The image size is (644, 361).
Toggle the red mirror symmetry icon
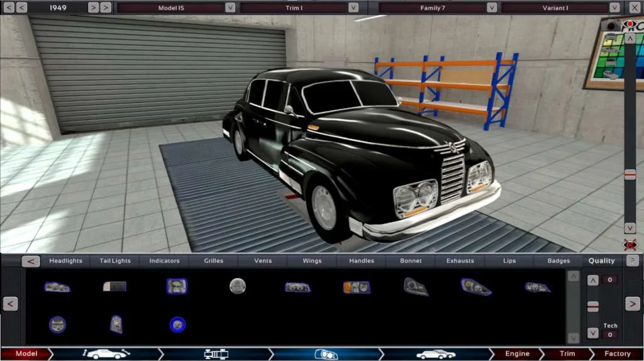[630, 245]
